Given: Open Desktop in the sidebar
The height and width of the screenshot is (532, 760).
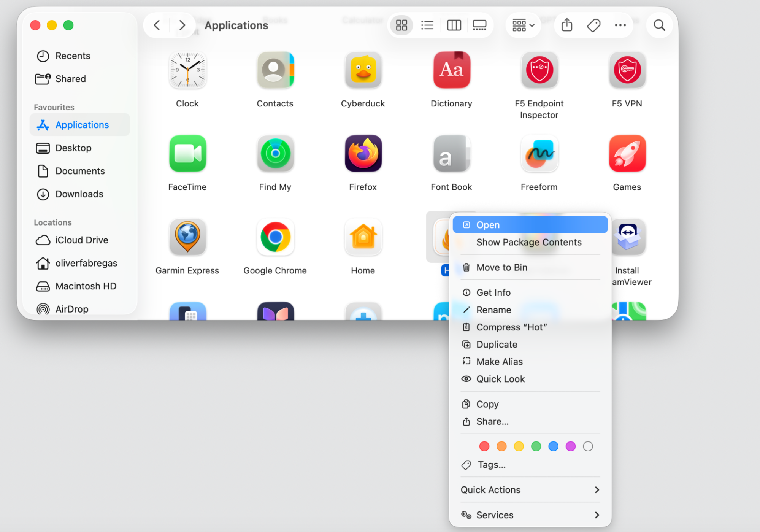Looking at the screenshot, I should point(80,148).
